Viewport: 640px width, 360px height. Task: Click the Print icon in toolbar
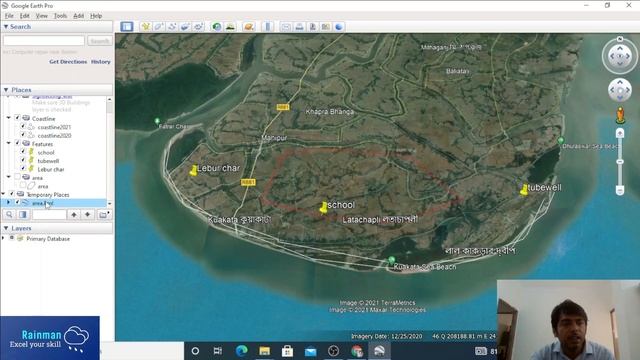299,27
